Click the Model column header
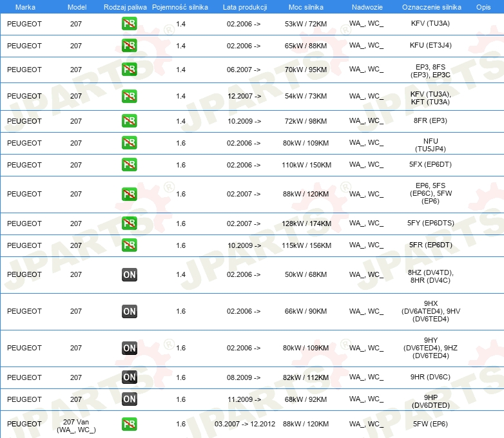 (x=77, y=7)
